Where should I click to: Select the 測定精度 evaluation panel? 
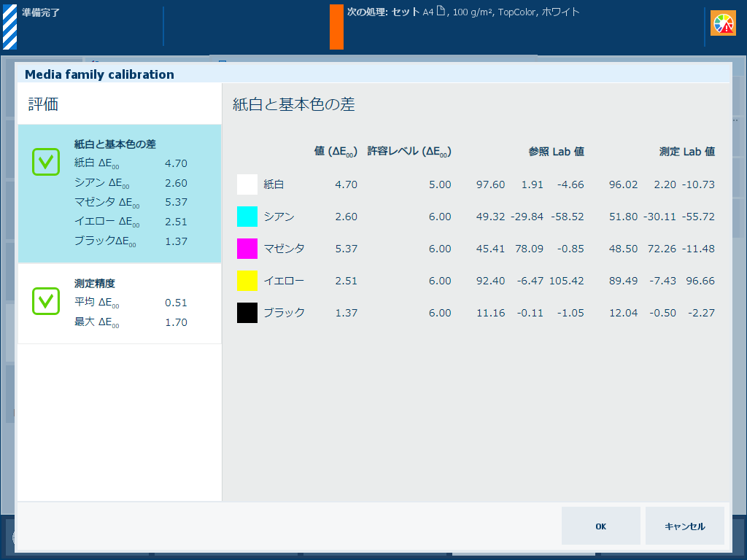tap(120, 303)
